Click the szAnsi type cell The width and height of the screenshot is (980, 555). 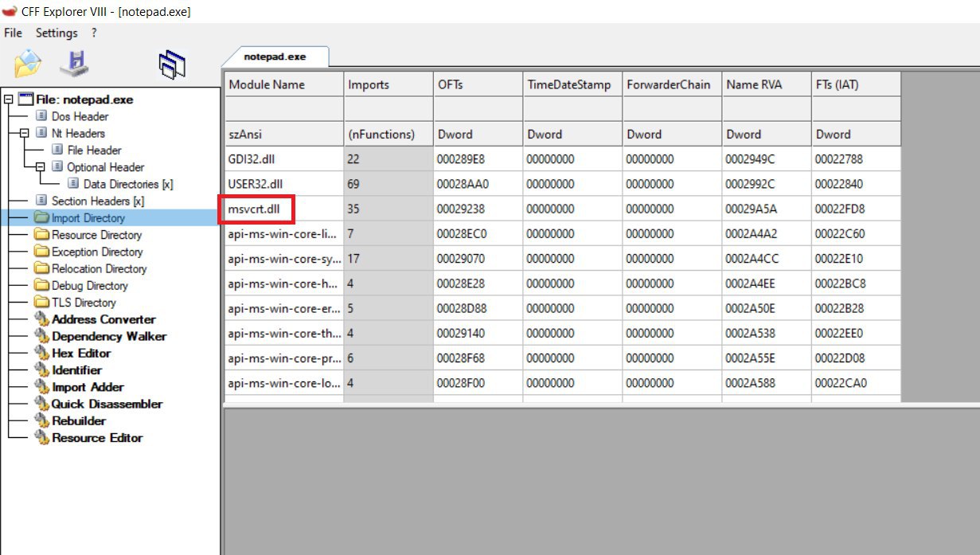tap(284, 134)
